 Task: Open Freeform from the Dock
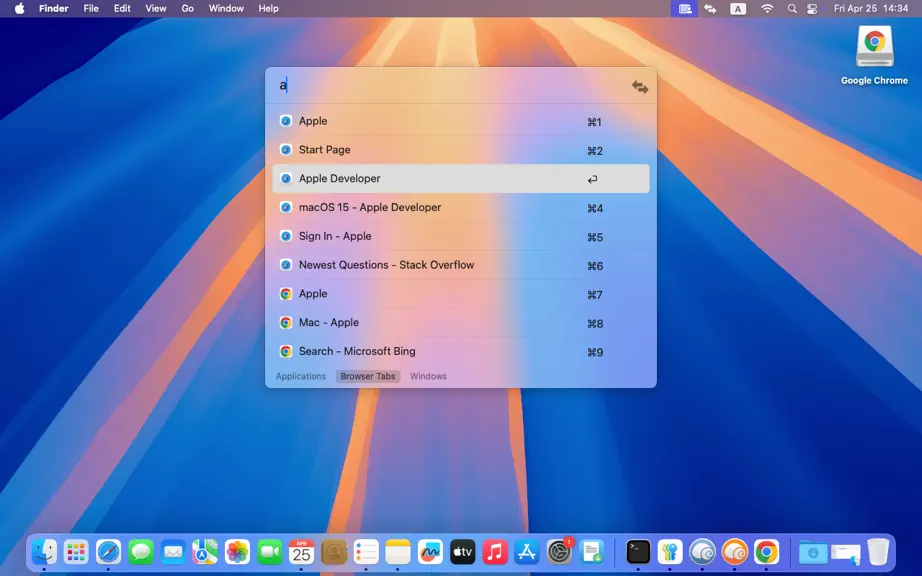tap(430, 552)
